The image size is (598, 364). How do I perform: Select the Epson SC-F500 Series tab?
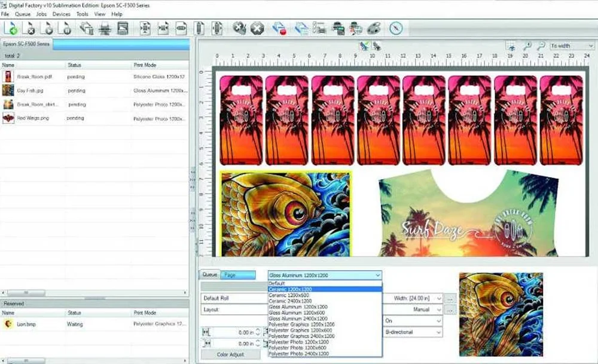pyautogui.click(x=27, y=44)
